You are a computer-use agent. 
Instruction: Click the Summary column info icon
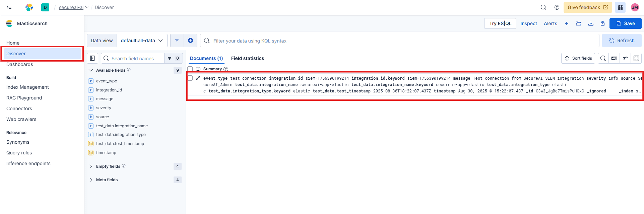(226, 69)
